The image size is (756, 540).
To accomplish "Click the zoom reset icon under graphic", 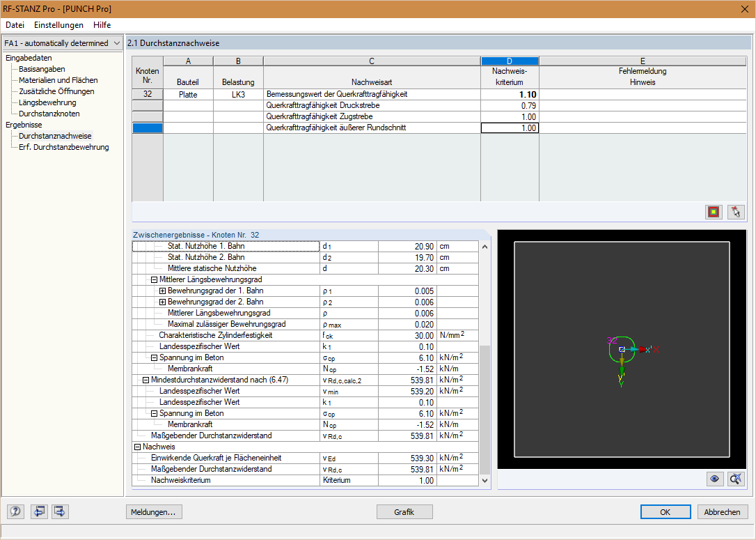I will (x=736, y=479).
